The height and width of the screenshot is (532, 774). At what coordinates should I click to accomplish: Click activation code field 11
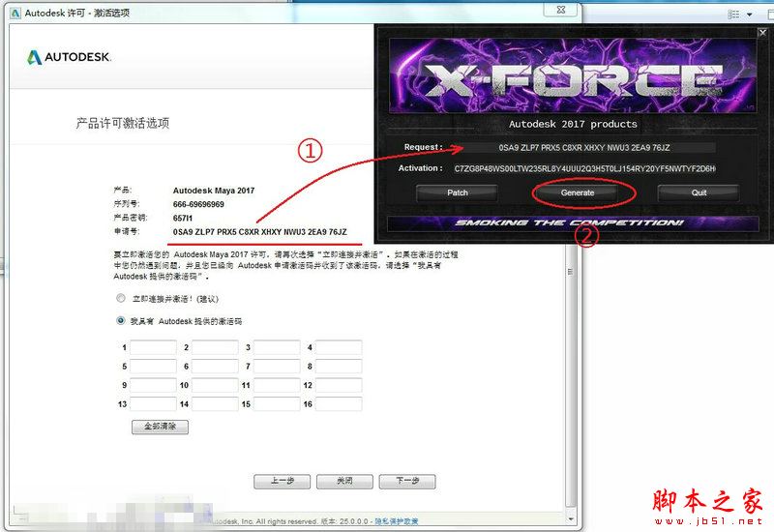point(277,385)
